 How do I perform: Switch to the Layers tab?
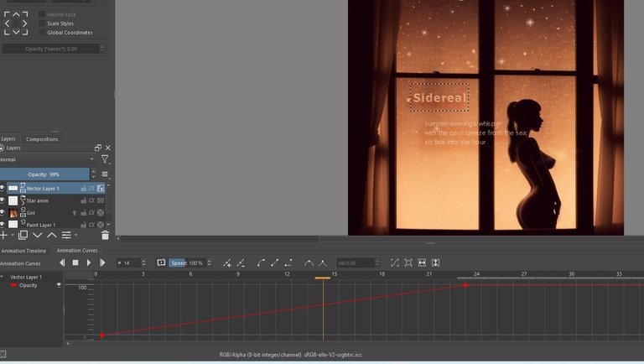click(x=8, y=139)
